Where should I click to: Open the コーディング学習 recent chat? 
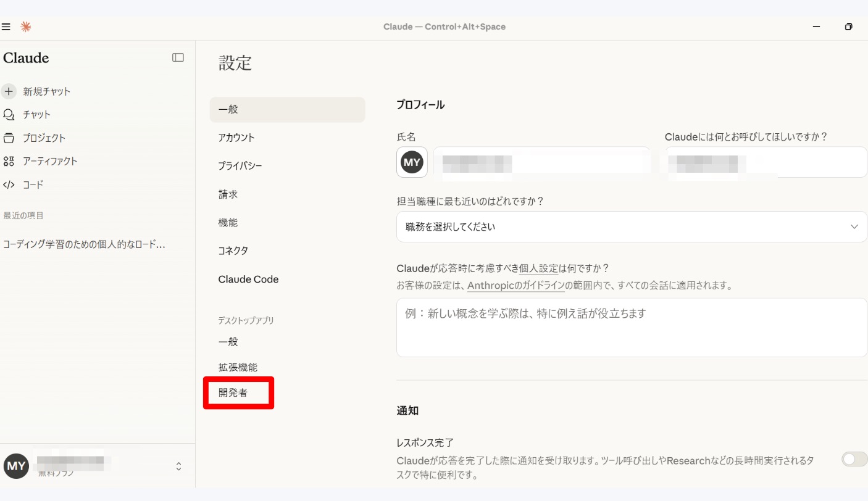(x=84, y=244)
